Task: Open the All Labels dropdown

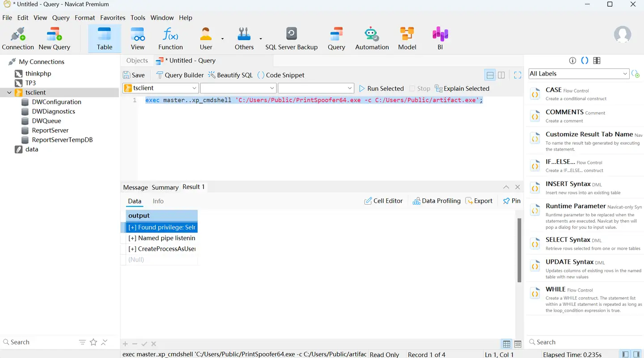Action: pyautogui.click(x=579, y=74)
